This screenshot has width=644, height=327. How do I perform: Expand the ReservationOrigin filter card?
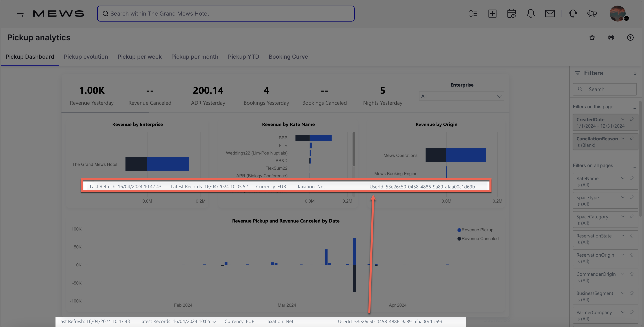point(623,255)
